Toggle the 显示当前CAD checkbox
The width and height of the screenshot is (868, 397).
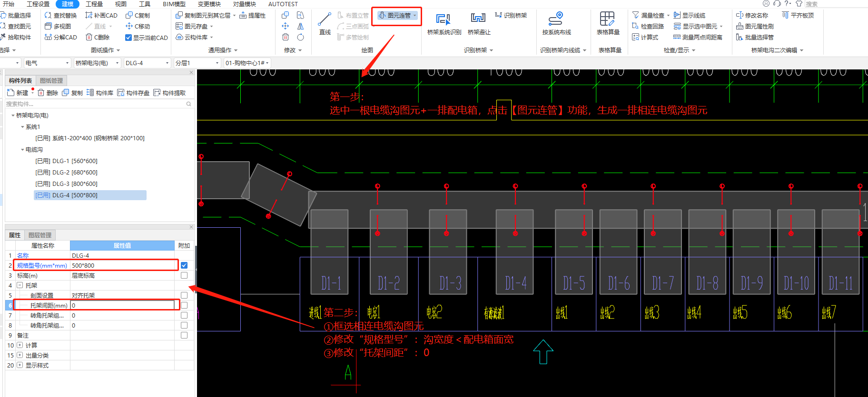click(128, 38)
